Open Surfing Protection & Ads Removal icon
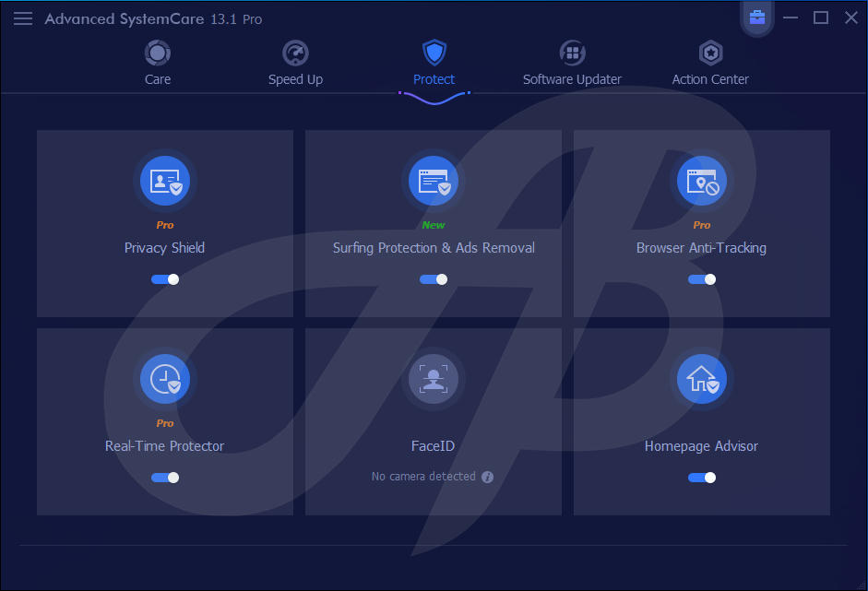Screen dimensions: 868x591 click(x=434, y=181)
